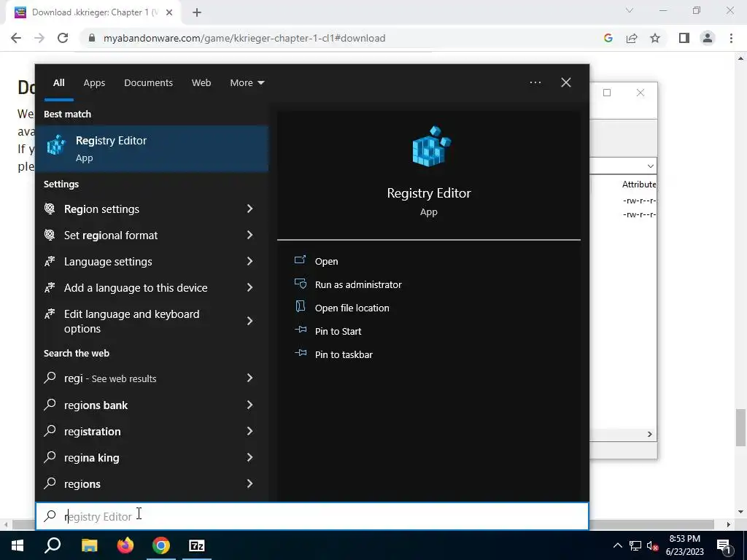
Task: Open the Chrome profile avatar menu
Action: (708, 38)
